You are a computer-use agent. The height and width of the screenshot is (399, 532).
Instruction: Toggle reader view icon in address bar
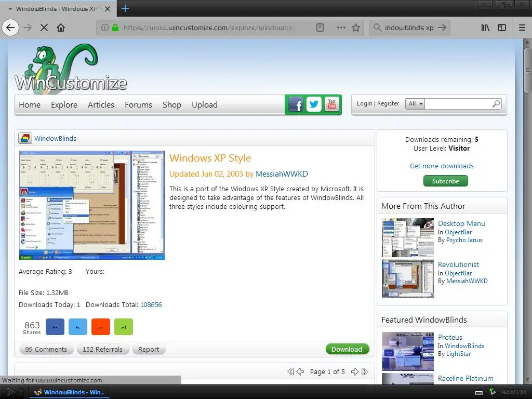click(320, 28)
